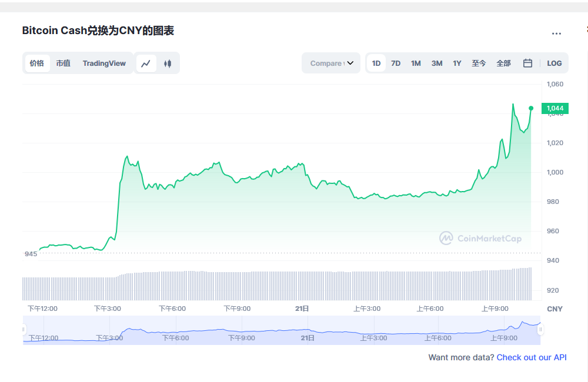The image size is (588, 382).
Task: Click the 上午3:00 main x-axis label
Action: click(367, 309)
